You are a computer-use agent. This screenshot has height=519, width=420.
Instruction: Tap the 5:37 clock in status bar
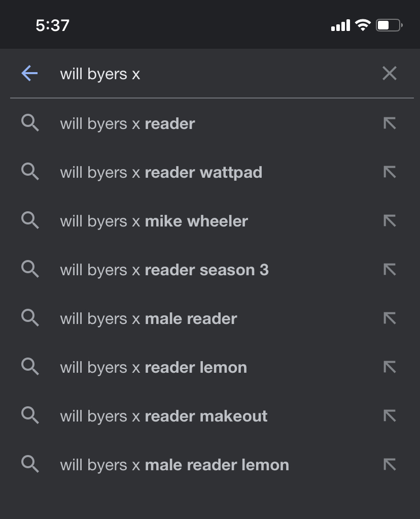coord(53,25)
